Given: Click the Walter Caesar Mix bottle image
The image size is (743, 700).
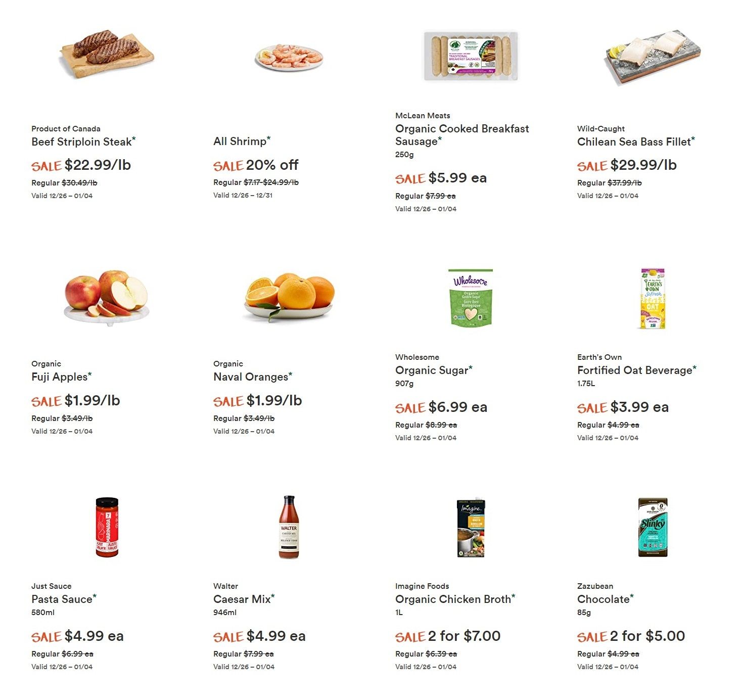Looking at the screenshot, I should 289,527.
